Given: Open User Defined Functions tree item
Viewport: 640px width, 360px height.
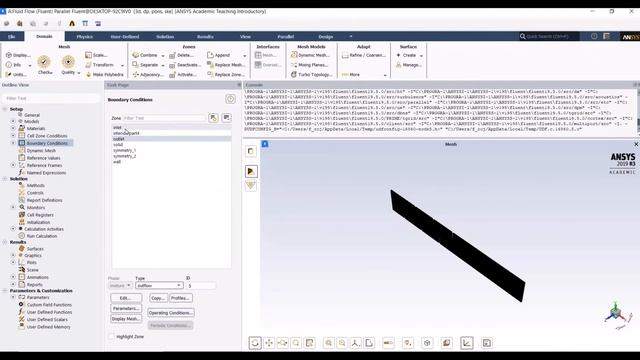Looking at the screenshot, I should coord(49,312).
